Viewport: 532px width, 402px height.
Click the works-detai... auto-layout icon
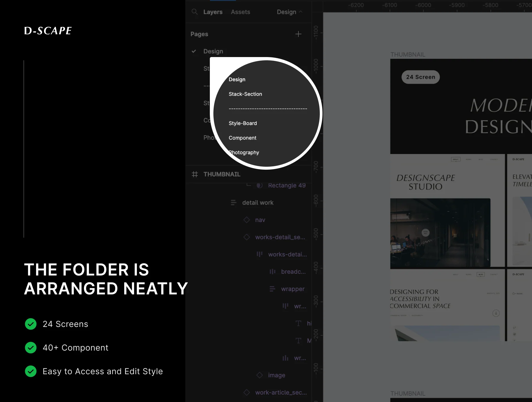point(259,254)
